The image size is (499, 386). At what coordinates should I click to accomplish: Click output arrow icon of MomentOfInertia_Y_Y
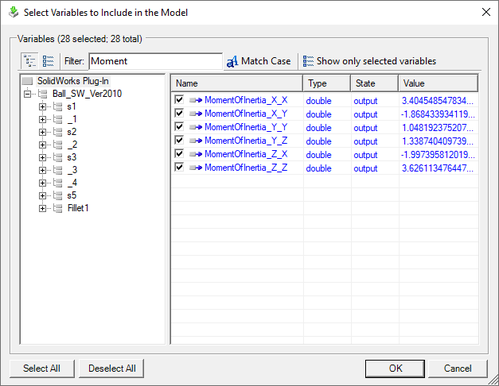pyautogui.click(x=196, y=127)
